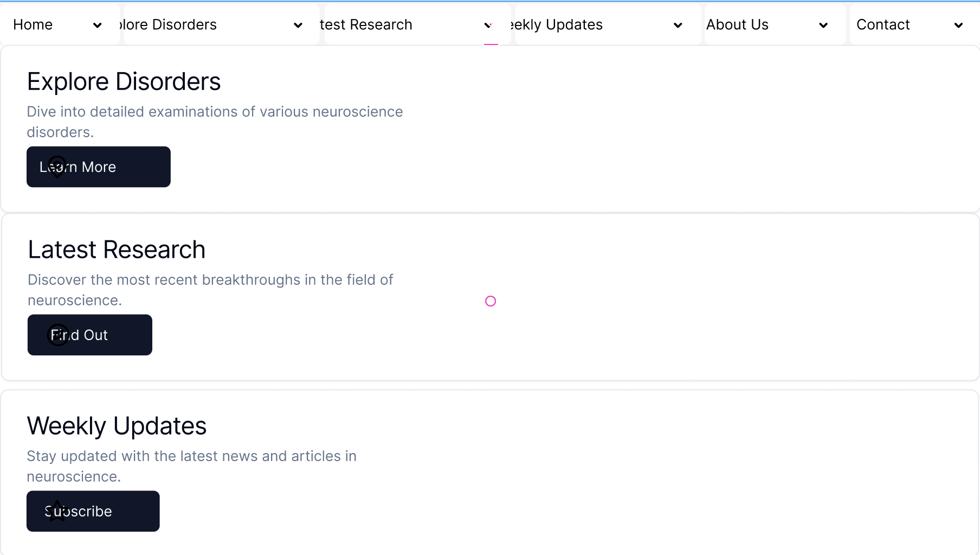The width and height of the screenshot is (980, 555).
Task: Open the About Us menu
Action: coord(775,25)
